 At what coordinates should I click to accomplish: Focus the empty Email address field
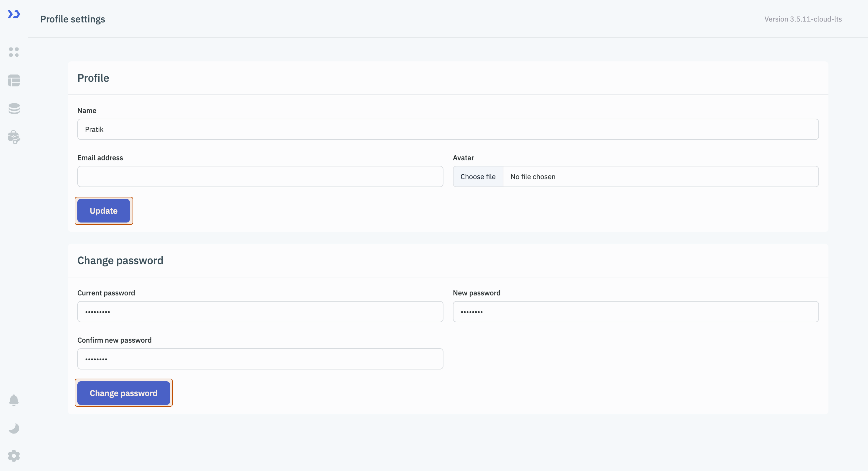[x=260, y=176]
